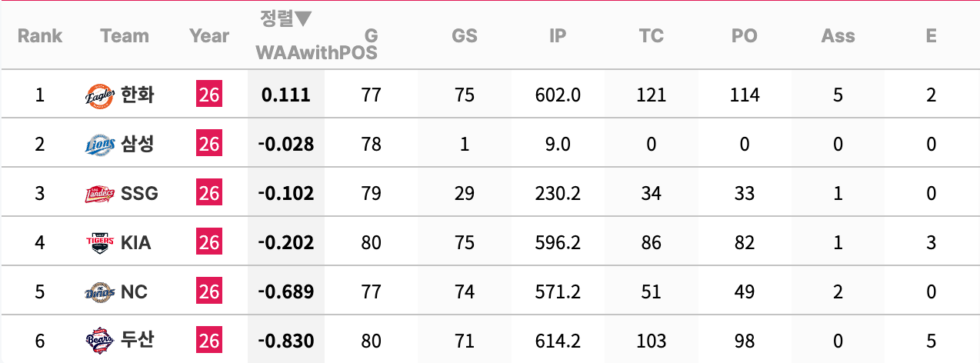Select the 0.111 WAAwithPOS cell

(286, 95)
